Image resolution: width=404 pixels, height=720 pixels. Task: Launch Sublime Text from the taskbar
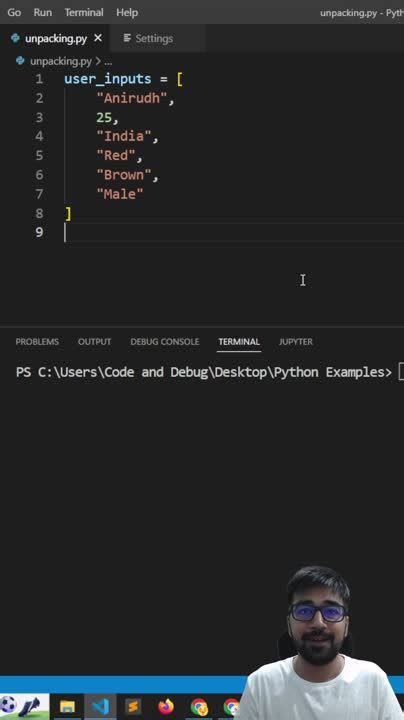133,706
